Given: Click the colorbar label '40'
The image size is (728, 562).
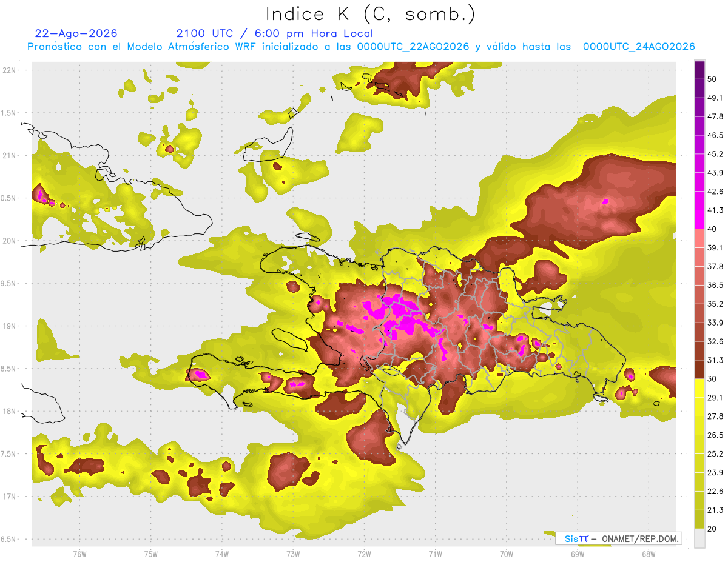Looking at the screenshot, I should tap(713, 229).
